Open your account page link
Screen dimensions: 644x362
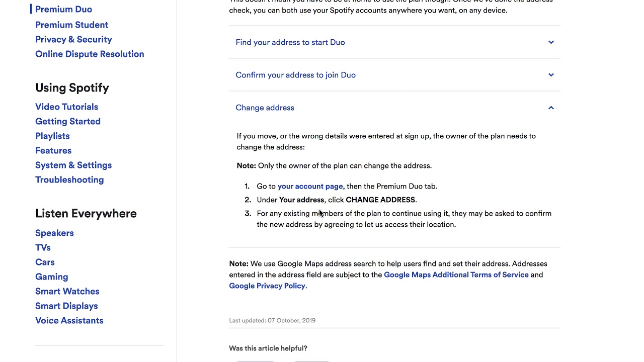(x=310, y=186)
